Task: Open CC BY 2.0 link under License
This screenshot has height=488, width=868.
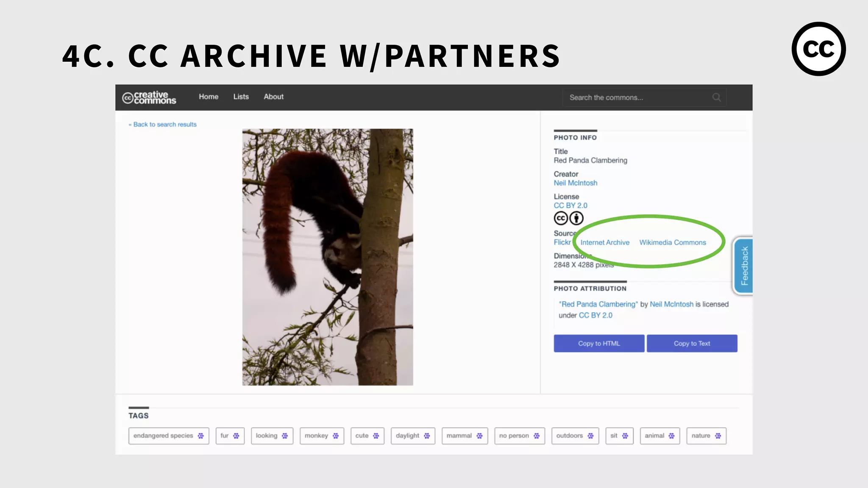Action: coord(570,205)
